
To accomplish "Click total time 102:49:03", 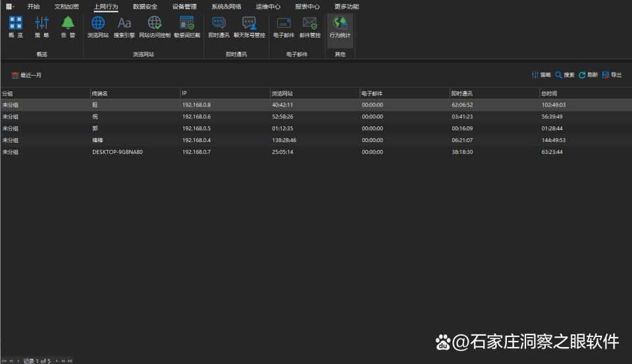I will coord(554,105).
